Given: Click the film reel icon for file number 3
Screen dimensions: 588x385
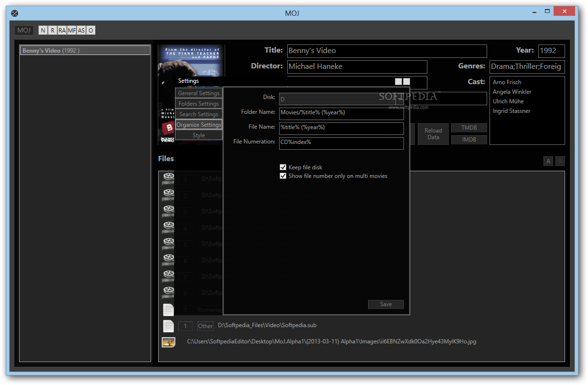Looking at the screenshot, I should coord(168,211).
